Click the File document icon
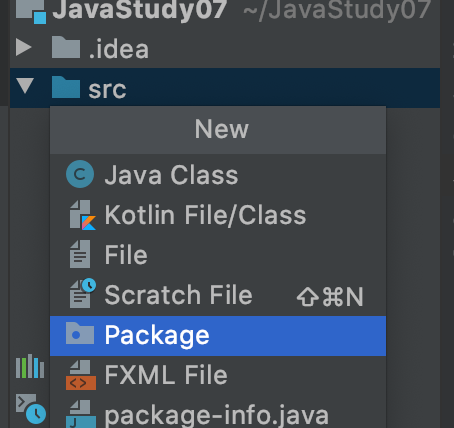 80,254
